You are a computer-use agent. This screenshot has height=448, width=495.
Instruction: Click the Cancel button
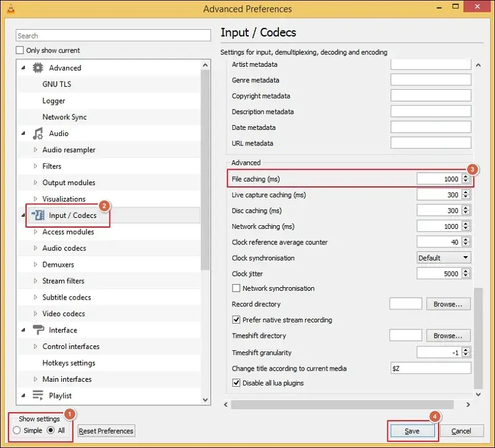[x=461, y=431]
